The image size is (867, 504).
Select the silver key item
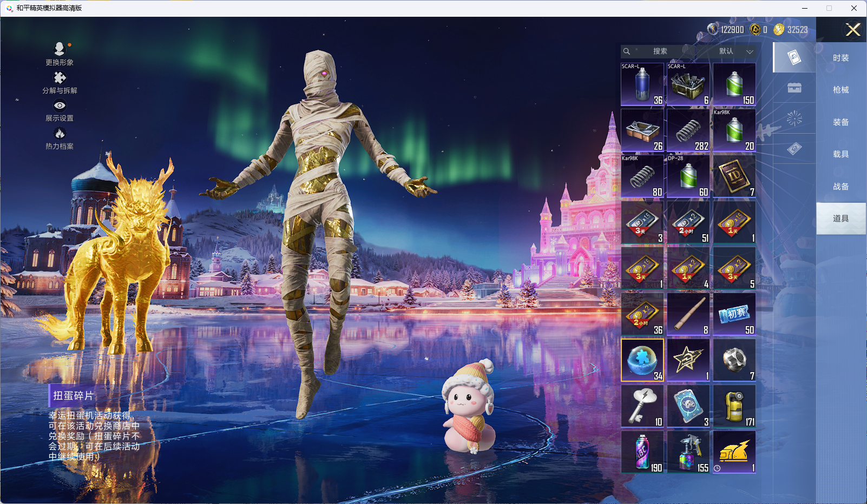coord(642,406)
